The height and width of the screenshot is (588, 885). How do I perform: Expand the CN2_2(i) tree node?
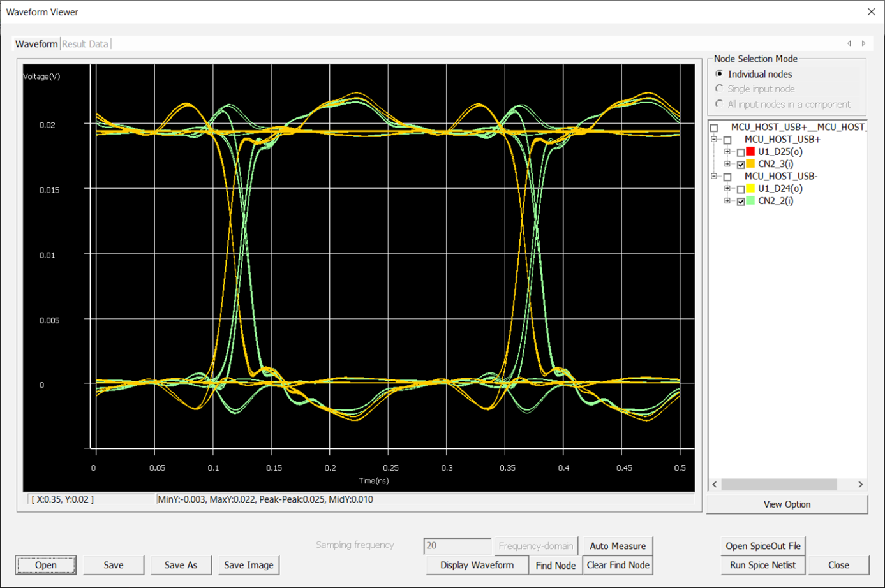pos(727,201)
